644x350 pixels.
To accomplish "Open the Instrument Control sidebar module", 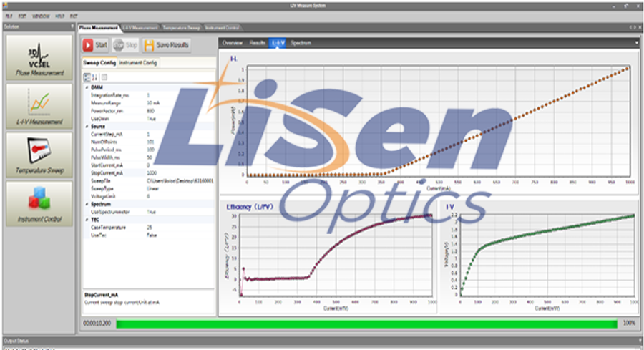I will coord(39,204).
